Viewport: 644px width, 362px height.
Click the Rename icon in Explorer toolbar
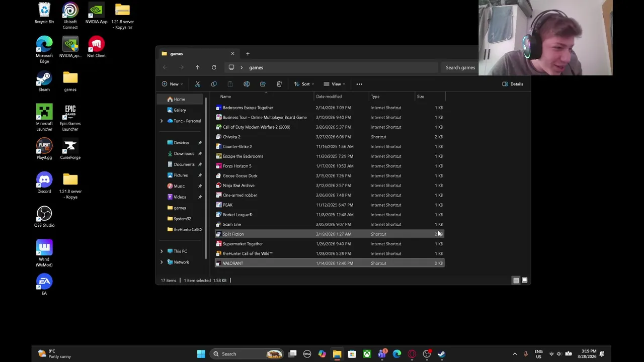tap(247, 84)
